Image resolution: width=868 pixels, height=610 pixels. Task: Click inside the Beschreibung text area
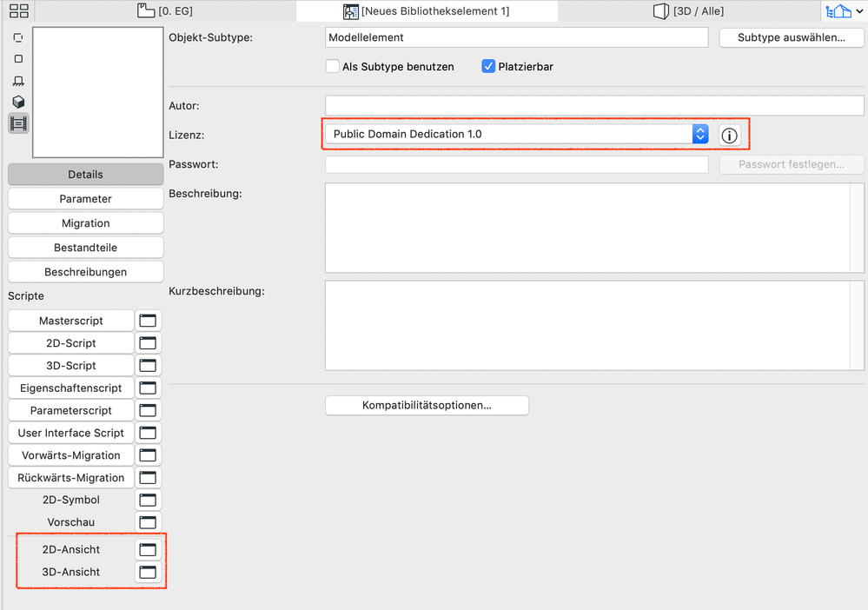coord(587,228)
